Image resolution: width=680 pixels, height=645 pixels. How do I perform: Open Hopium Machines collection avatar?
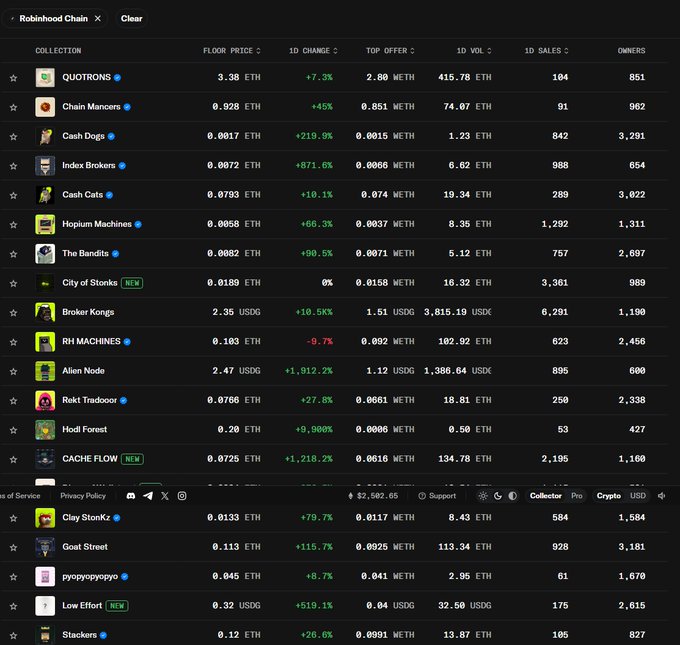45,224
